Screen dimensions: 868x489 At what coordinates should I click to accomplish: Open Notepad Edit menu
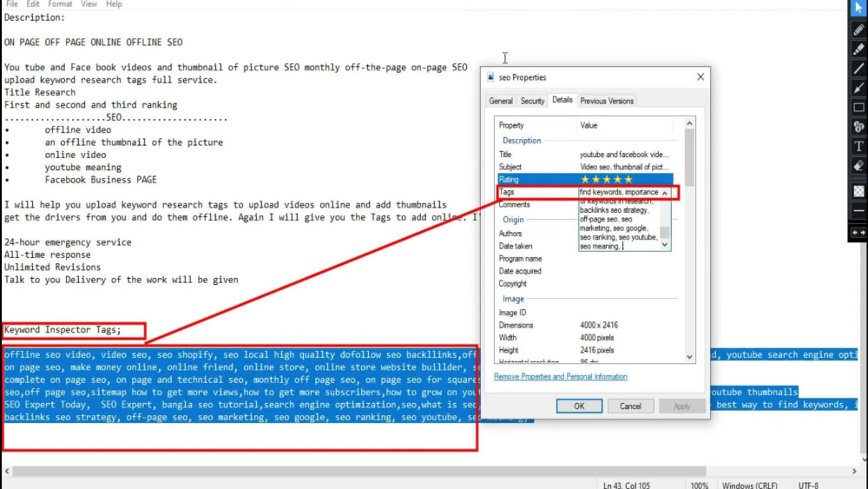coord(33,3)
